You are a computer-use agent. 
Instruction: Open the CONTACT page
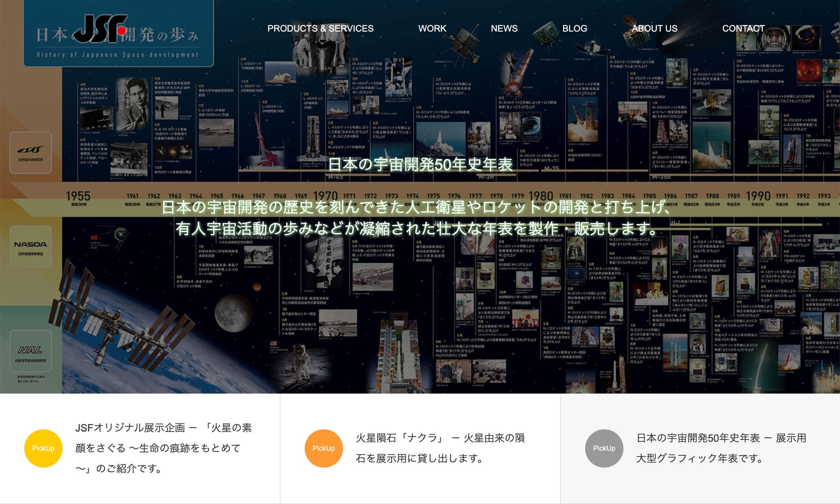click(x=743, y=28)
